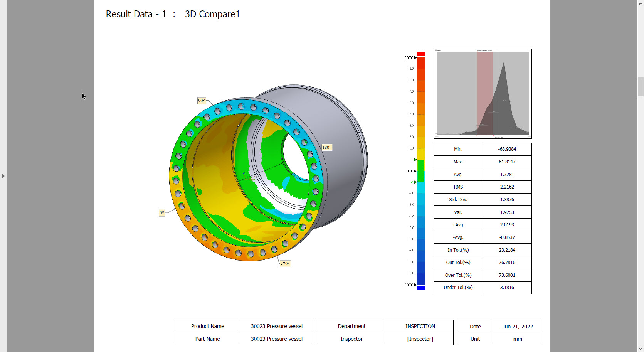
Task: Click the green tolerance band on color bar
Action: tap(421, 171)
